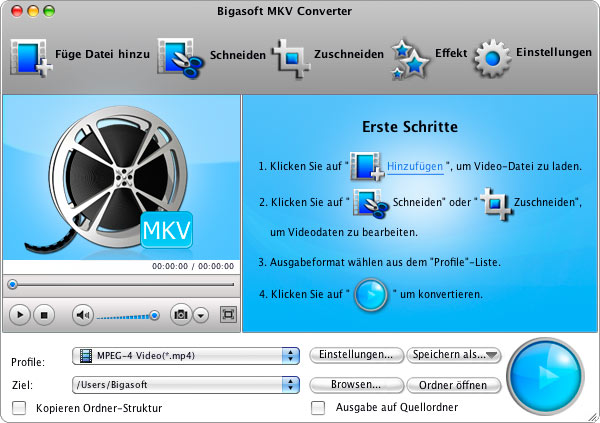600x423 pixels.
Task: Click the Schneiden toolbar label
Action: pyautogui.click(x=238, y=55)
